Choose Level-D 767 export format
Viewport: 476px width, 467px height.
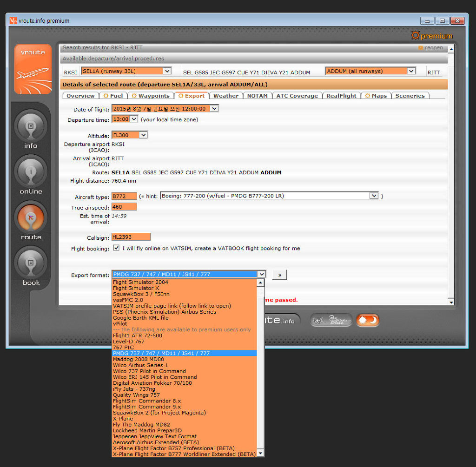point(184,342)
